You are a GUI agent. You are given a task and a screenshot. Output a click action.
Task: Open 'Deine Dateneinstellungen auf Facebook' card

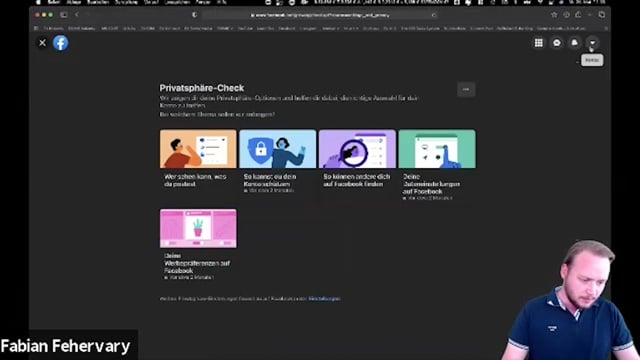(437, 165)
